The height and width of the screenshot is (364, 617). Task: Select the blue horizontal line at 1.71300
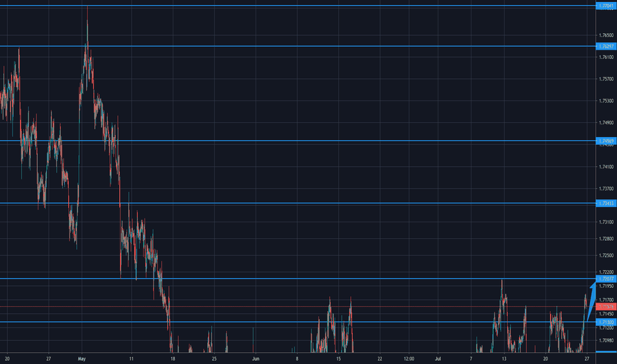pyautogui.click(x=298, y=322)
